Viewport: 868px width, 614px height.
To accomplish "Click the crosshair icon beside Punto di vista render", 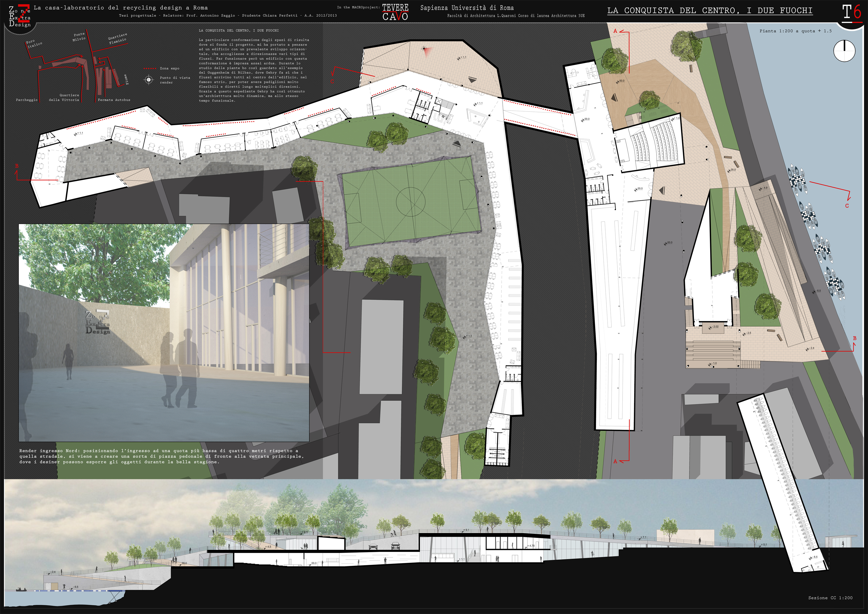I will pos(149,80).
